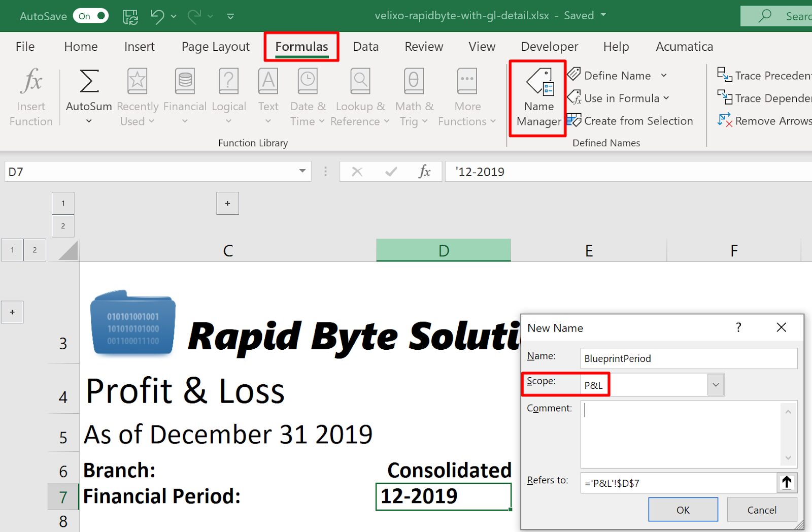Open Undo history dropdown arrow
The height and width of the screenshot is (532, 812).
click(174, 16)
